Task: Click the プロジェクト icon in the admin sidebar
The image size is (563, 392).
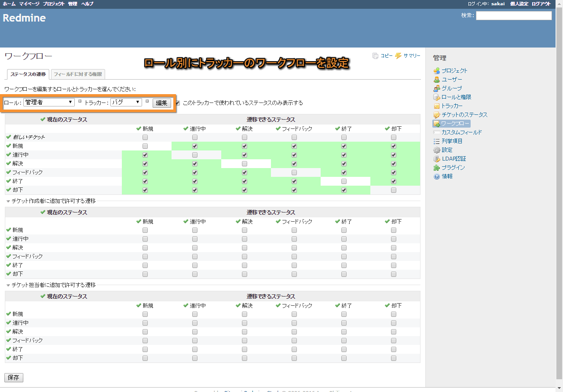Action: tap(436, 71)
